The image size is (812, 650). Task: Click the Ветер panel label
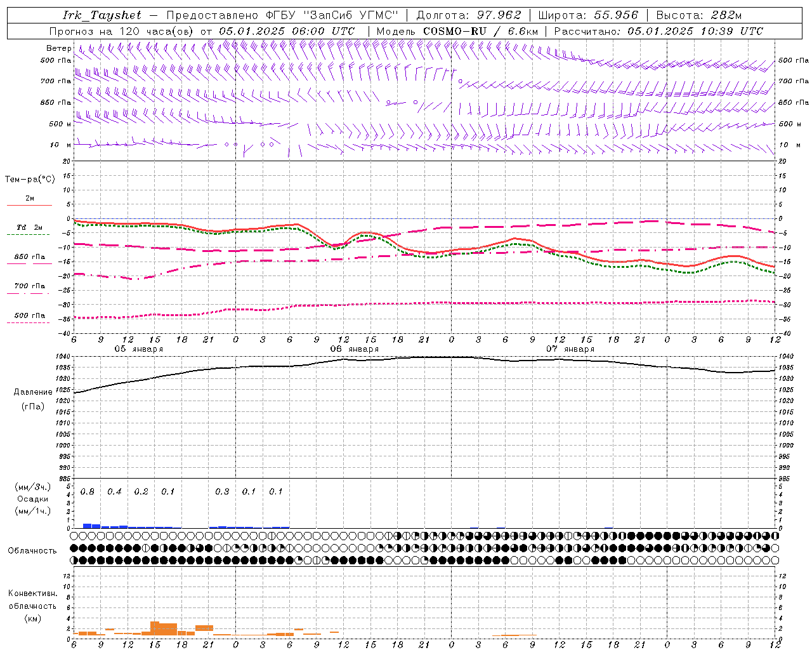point(58,48)
